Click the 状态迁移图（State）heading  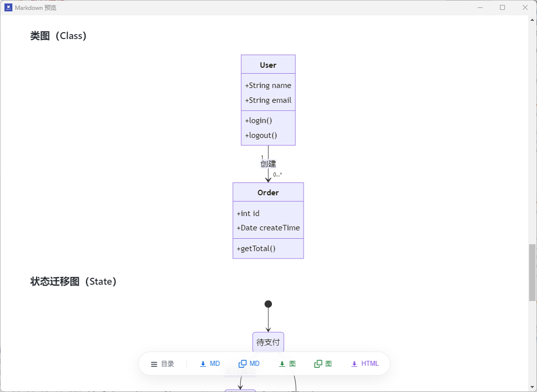coord(73,282)
